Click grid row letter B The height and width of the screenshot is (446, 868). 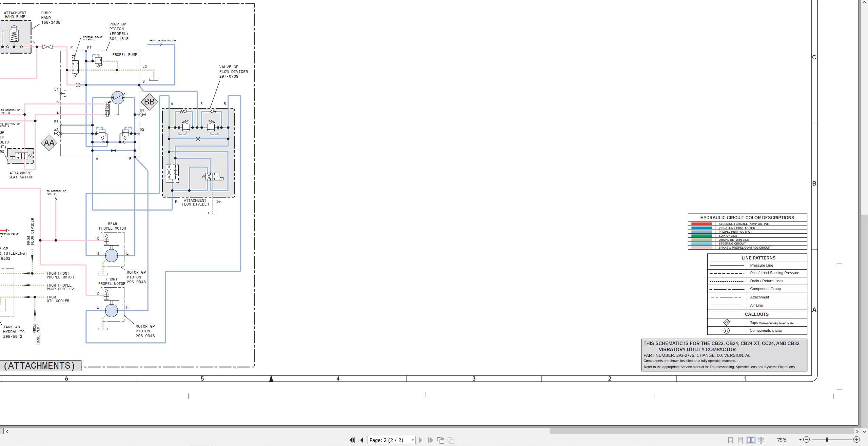(x=814, y=183)
